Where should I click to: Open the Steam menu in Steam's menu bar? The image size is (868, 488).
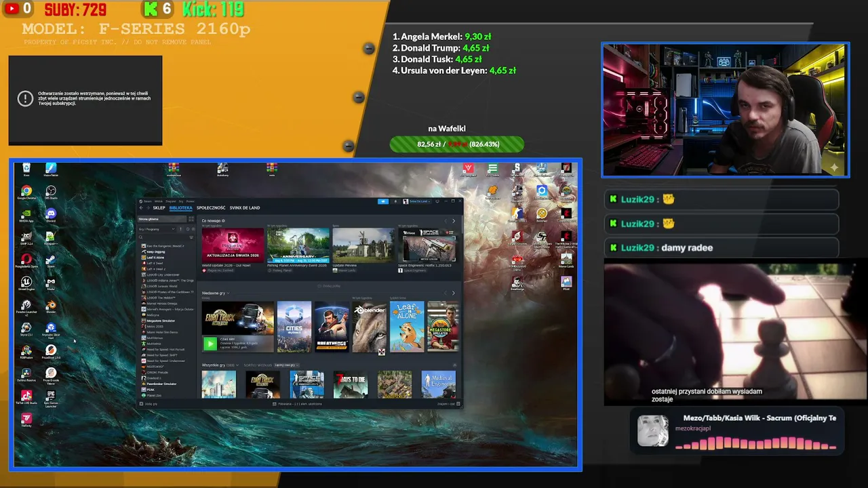pyautogui.click(x=148, y=201)
